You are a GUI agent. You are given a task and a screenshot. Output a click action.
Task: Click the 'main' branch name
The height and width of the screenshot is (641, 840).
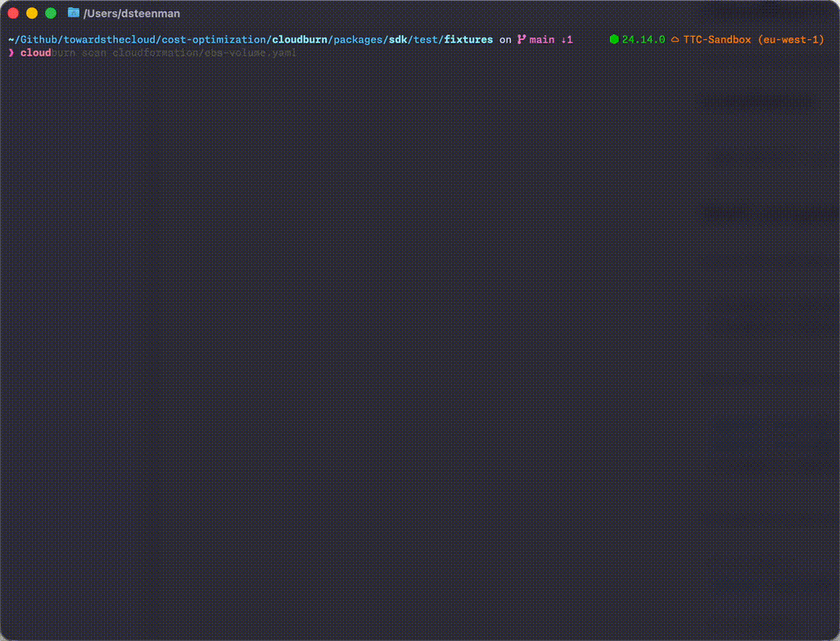point(542,39)
